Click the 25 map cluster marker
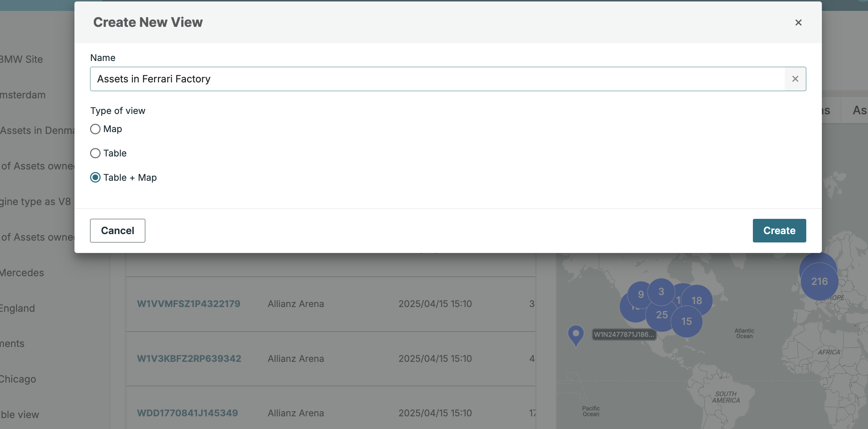This screenshot has height=429, width=868. (661, 315)
